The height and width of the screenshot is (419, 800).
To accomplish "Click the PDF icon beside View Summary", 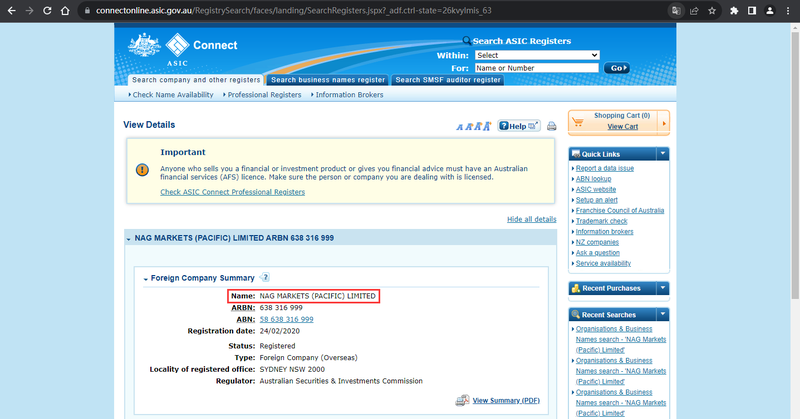I will pos(462,400).
